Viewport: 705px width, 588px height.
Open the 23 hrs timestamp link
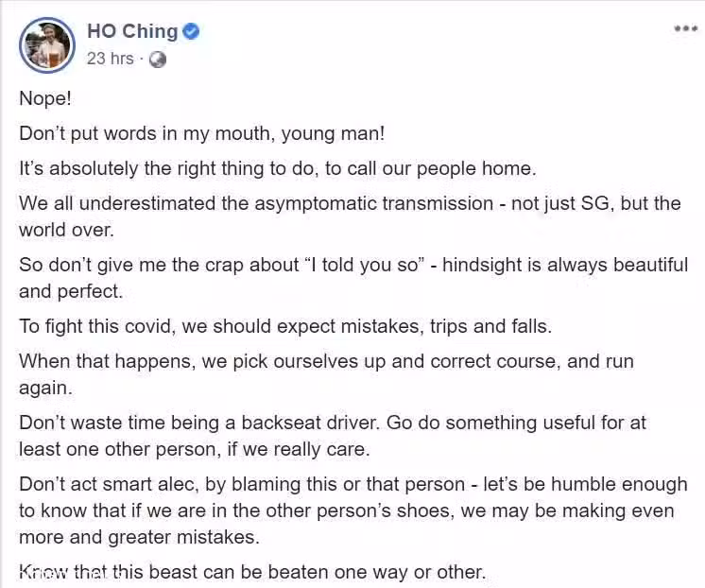pos(111,59)
